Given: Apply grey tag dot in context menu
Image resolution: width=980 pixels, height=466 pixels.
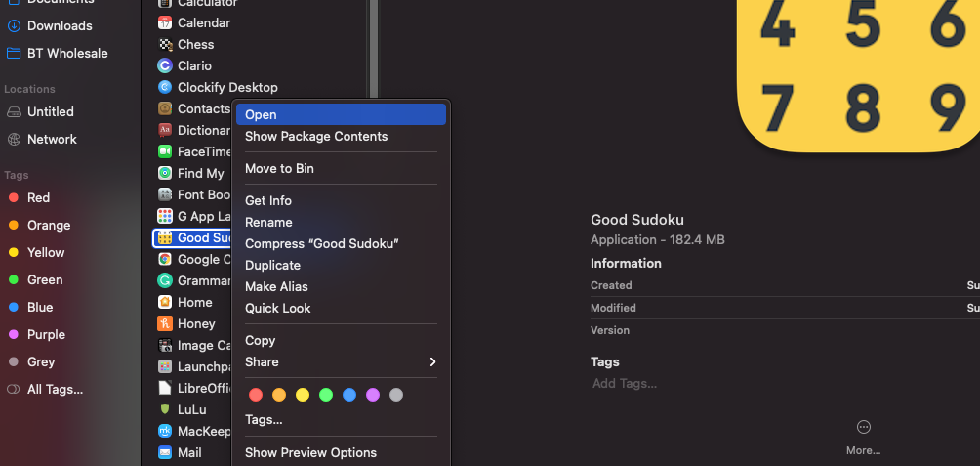Looking at the screenshot, I should point(396,395).
